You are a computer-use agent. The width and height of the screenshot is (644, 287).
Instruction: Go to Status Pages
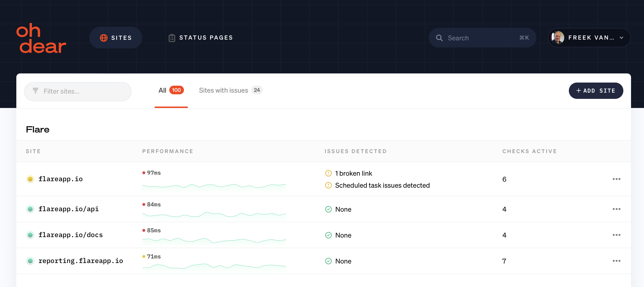[x=201, y=38]
